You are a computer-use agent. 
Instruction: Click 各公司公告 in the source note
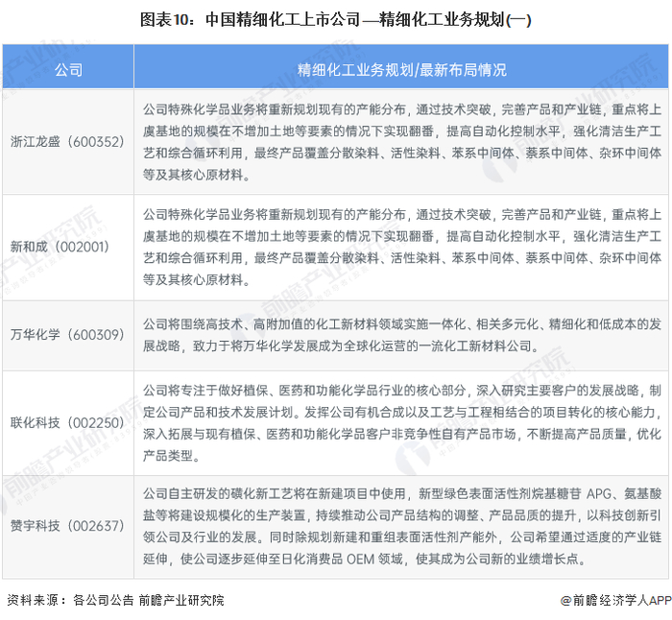coord(104,600)
